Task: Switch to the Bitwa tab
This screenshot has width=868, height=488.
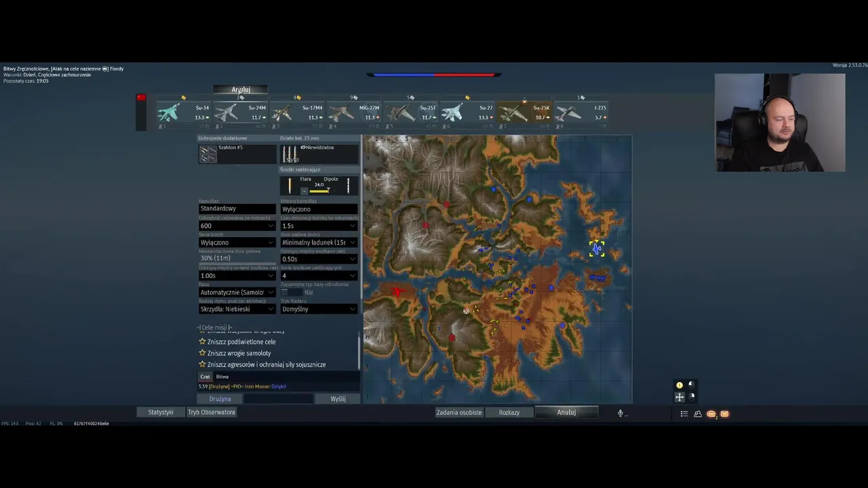Action: 222,377
